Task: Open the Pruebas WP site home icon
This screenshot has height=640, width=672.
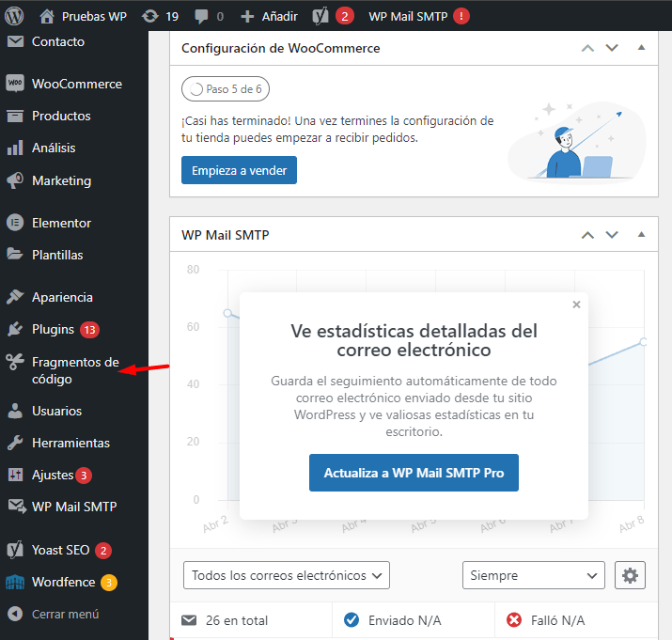Action: pyautogui.click(x=47, y=16)
